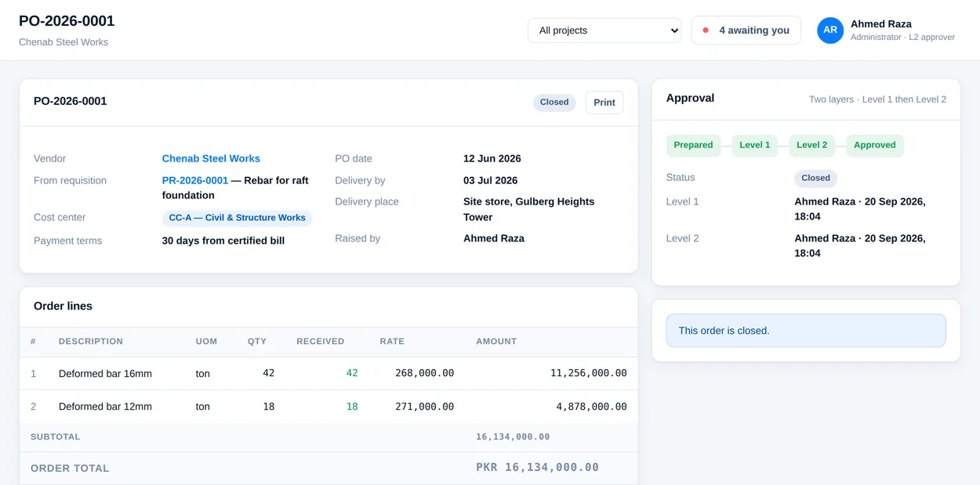Open requisition PR-2026-0001 link
Image resolution: width=980 pixels, height=485 pixels.
pos(195,180)
